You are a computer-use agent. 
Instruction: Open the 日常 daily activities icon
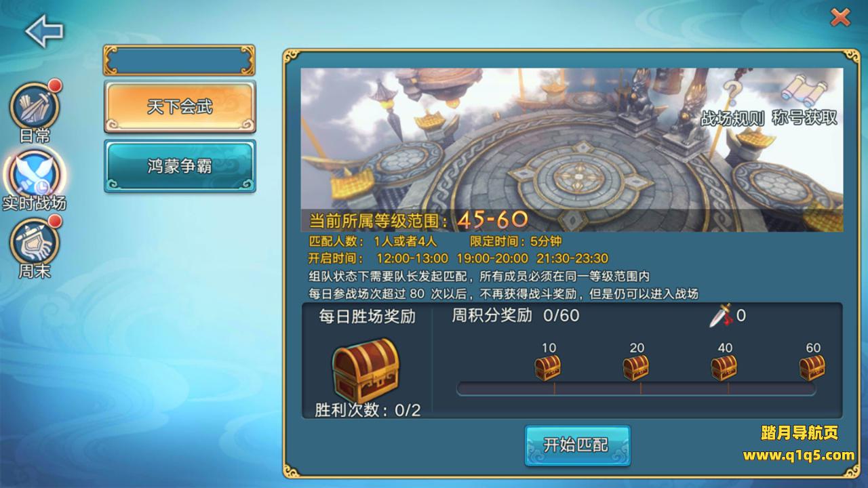(35, 106)
